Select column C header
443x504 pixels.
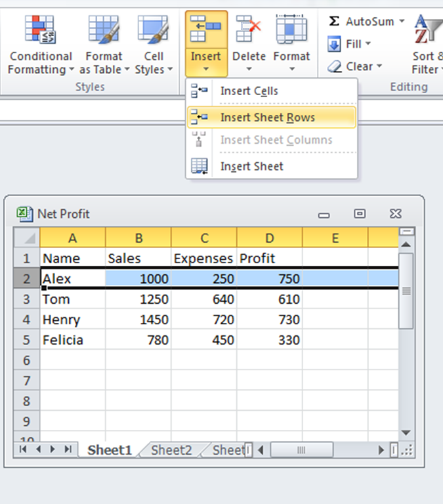[x=204, y=238]
